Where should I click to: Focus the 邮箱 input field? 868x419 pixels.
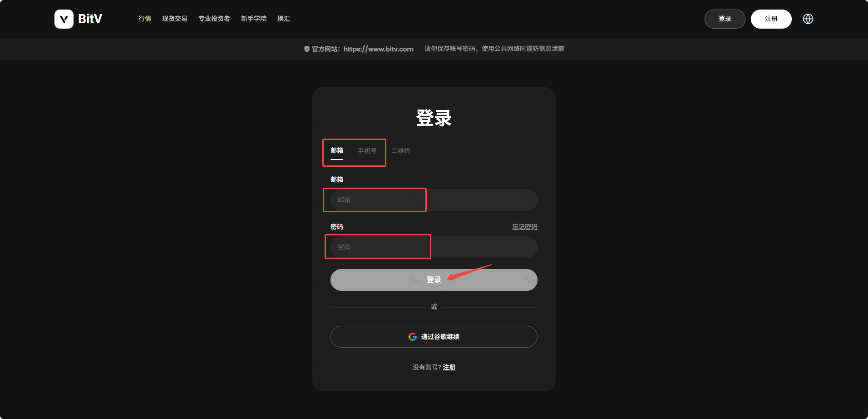pos(434,200)
